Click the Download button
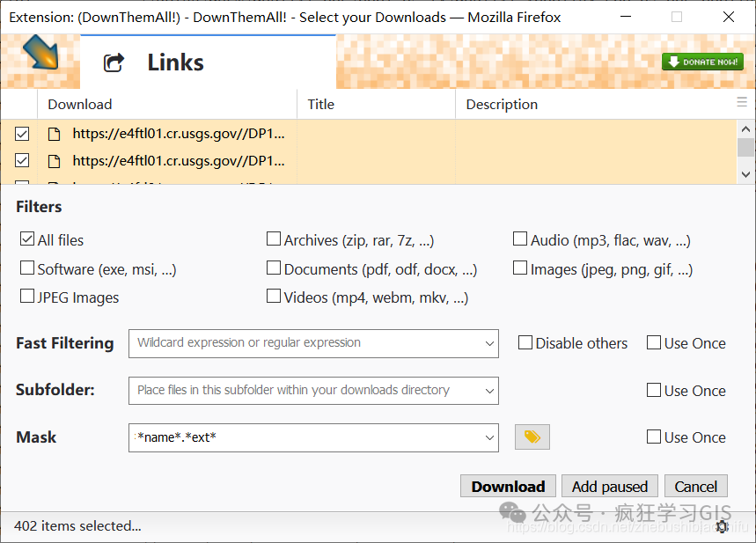This screenshot has width=756, height=543. pyautogui.click(x=508, y=486)
